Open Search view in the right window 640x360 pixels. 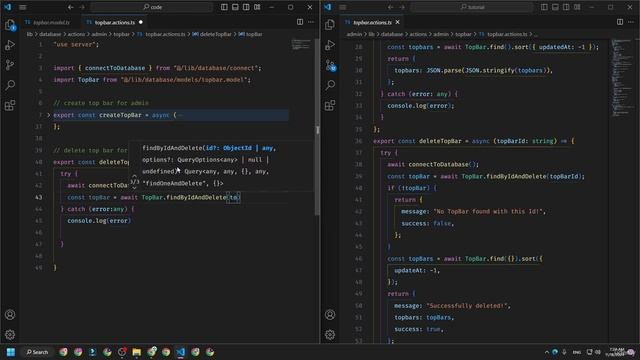(330, 85)
